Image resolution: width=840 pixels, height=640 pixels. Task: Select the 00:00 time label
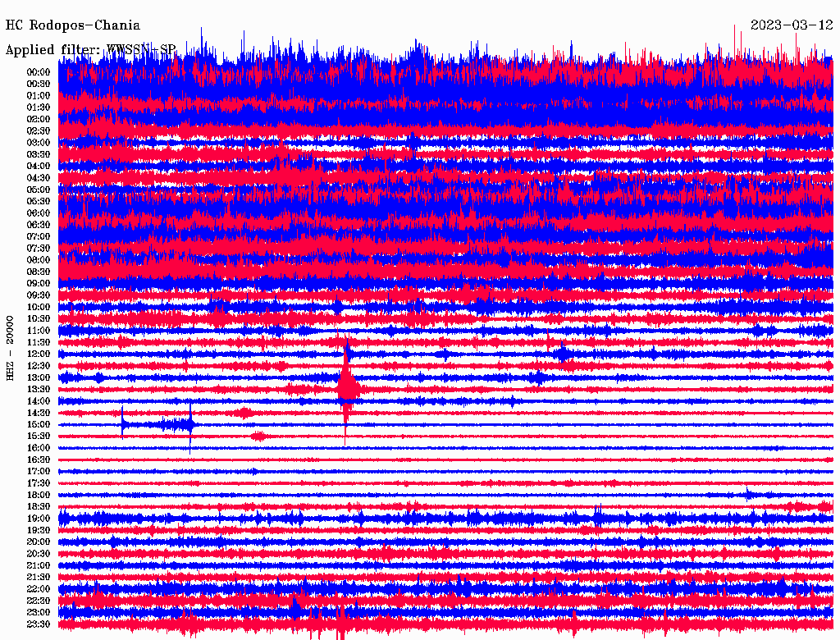39,72
